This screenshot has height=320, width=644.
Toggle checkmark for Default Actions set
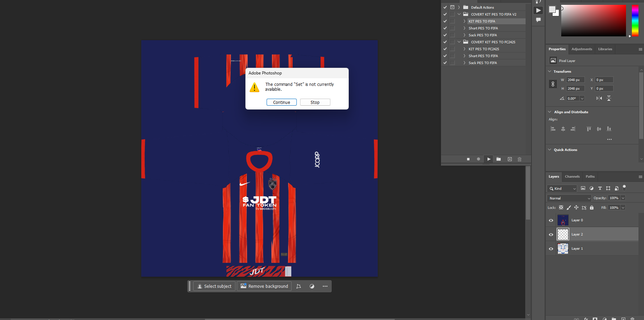445,7
